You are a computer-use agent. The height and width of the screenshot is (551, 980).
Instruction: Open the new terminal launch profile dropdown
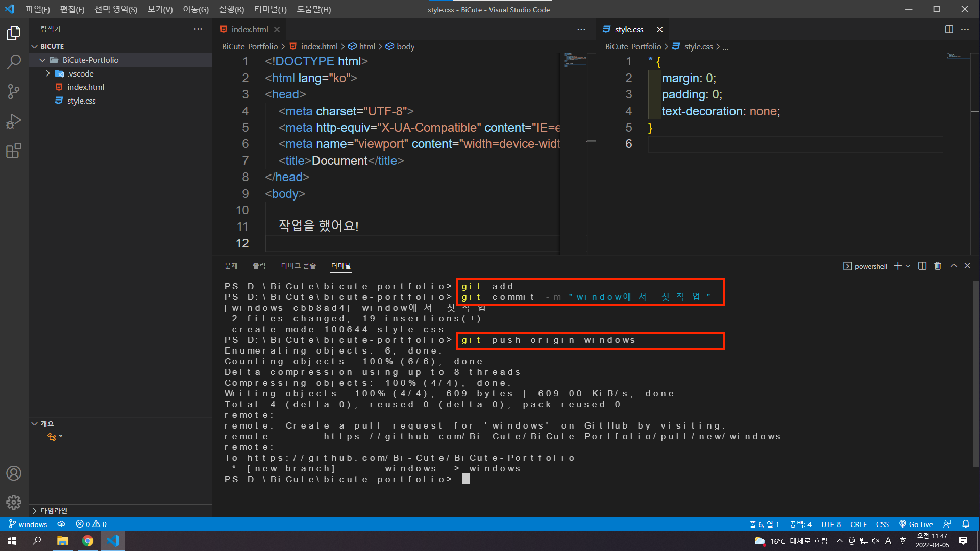[908, 266]
